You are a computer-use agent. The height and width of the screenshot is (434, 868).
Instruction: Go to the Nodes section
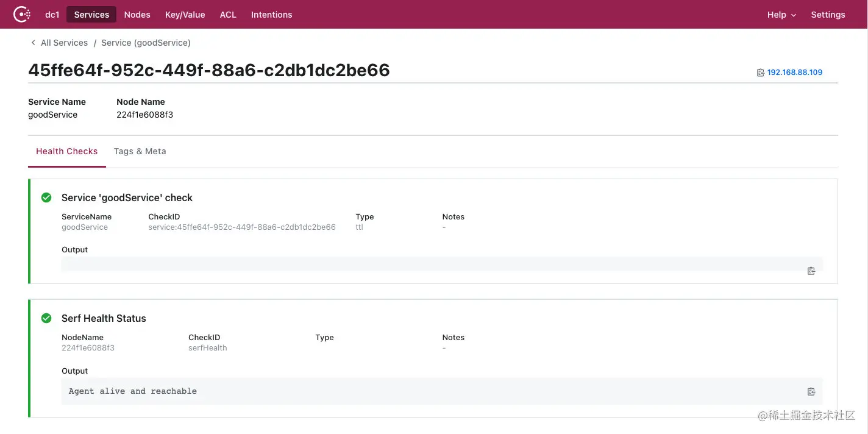point(137,15)
